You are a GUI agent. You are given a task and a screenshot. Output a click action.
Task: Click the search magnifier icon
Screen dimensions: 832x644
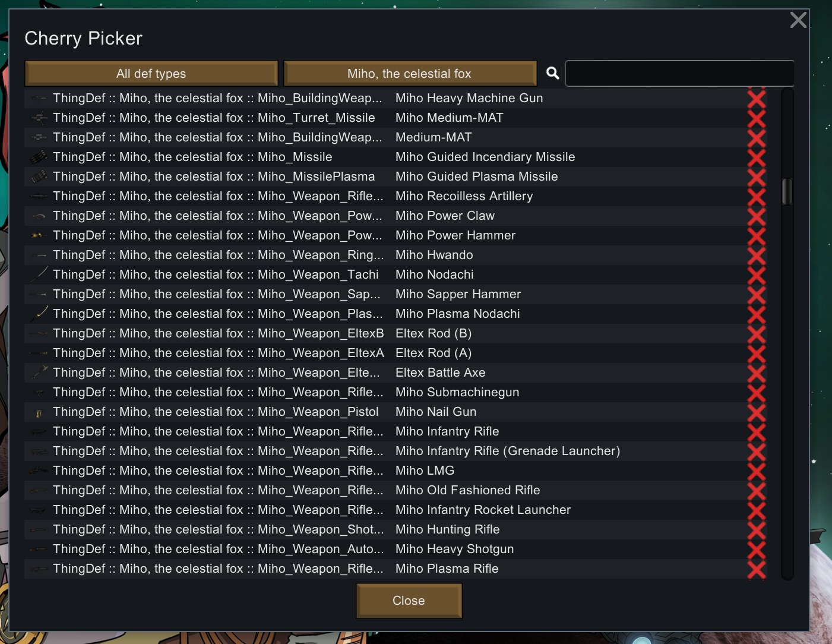coord(552,73)
